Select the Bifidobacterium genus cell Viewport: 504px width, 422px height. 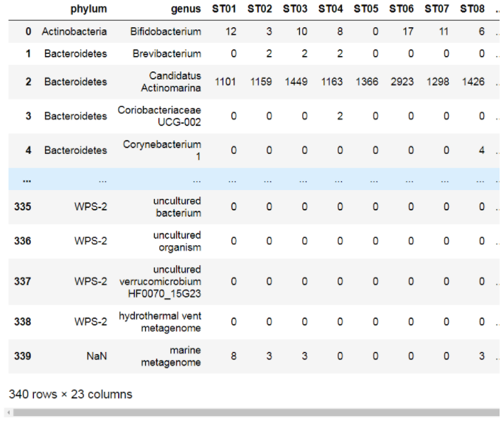coord(166,32)
